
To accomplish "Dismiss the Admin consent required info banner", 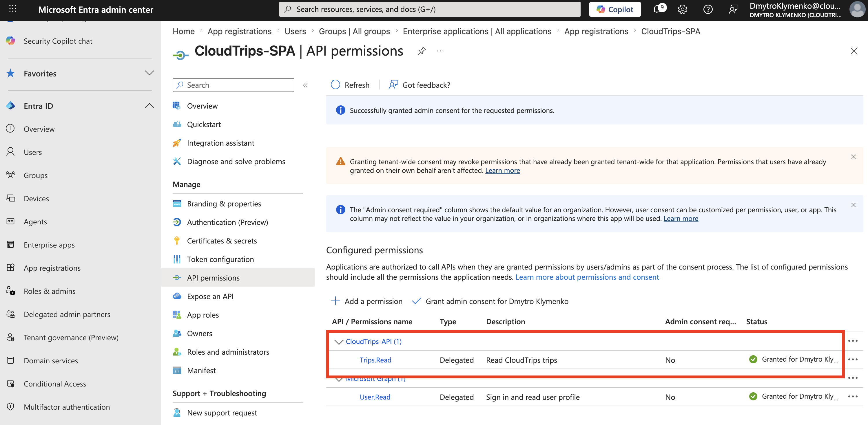I will tap(853, 205).
